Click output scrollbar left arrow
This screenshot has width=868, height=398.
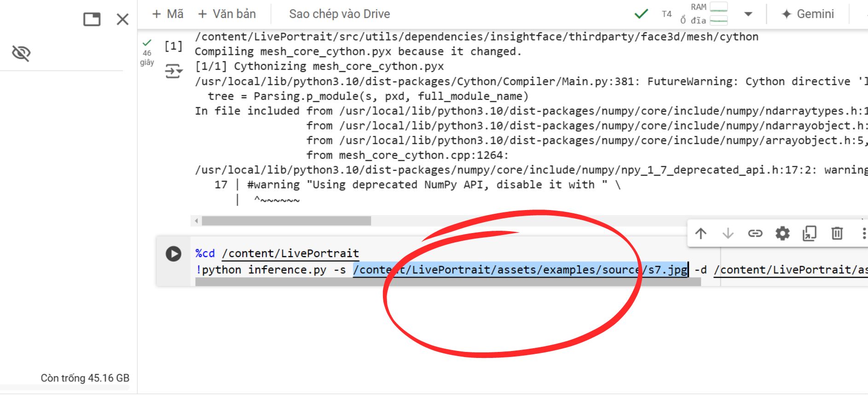pos(197,221)
